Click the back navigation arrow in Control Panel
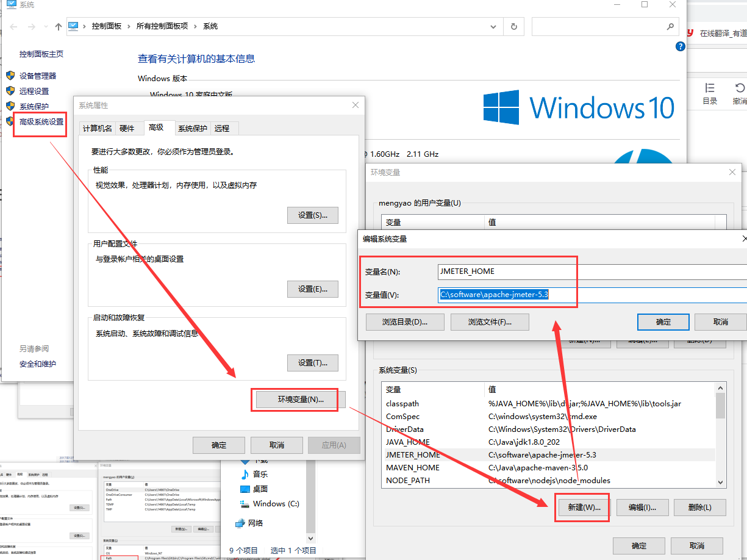 pos(14,27)
